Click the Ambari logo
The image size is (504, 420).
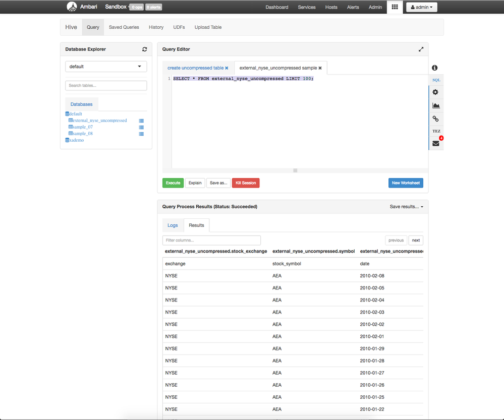tap(71, 7)
